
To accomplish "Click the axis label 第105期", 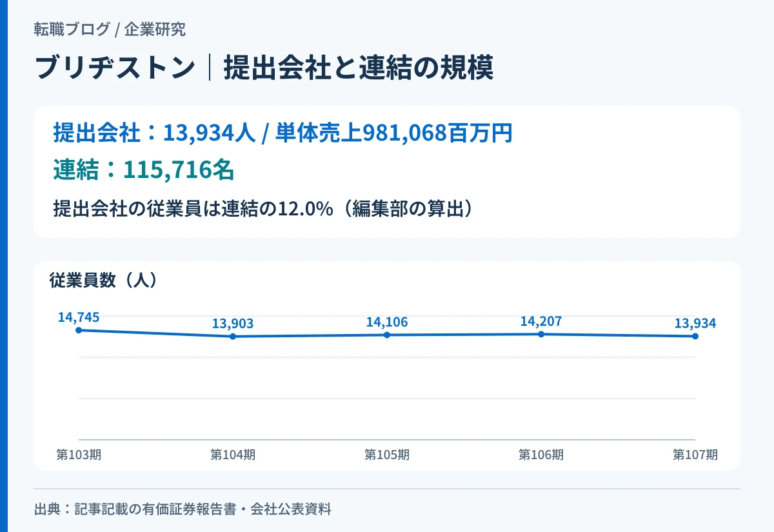I will tap(387, 455).
